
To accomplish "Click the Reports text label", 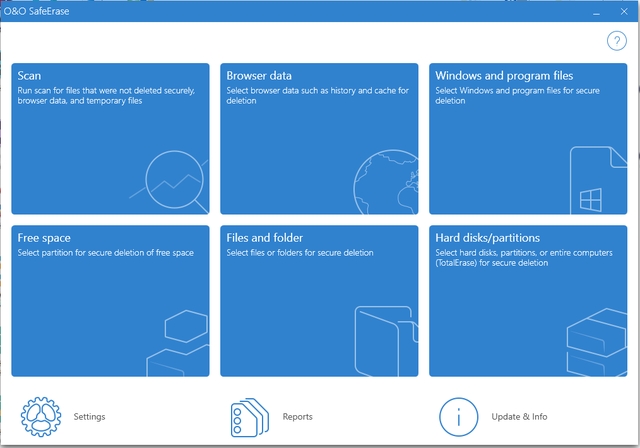I will pyautogui.click(x=297, y=417).
